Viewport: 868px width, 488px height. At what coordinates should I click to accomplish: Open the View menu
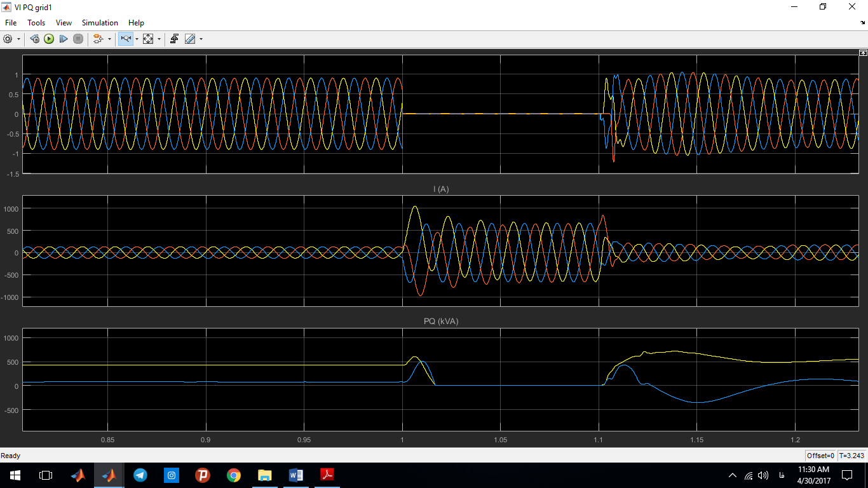click(x=64, y=23)
